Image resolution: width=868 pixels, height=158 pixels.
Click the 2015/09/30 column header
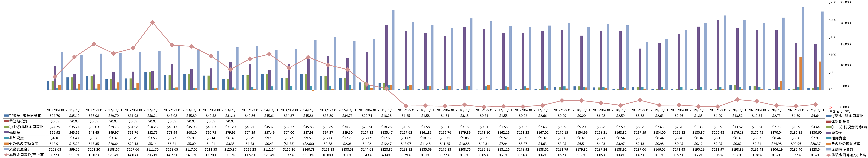pos(386,110)
